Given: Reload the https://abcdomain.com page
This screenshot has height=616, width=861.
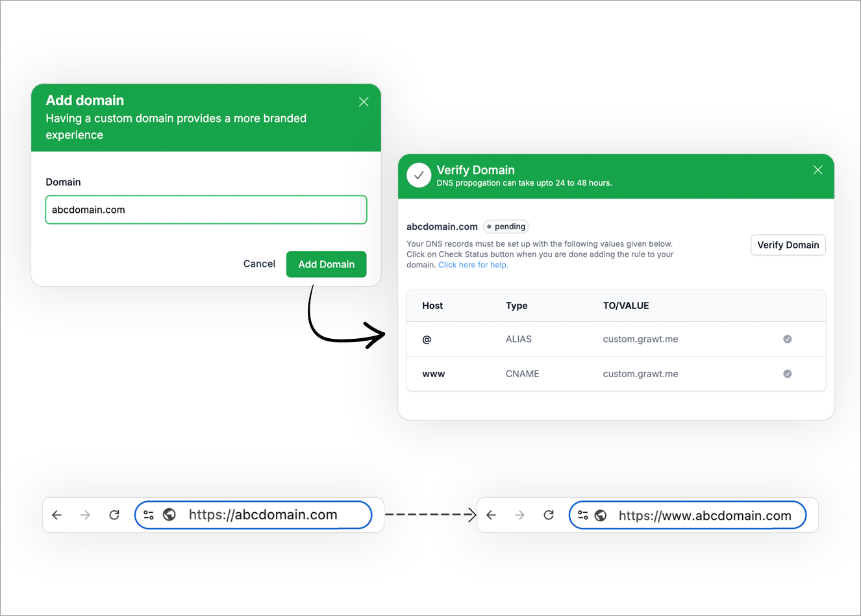Looking at the screenshot, I should click(x=114, y=515).
